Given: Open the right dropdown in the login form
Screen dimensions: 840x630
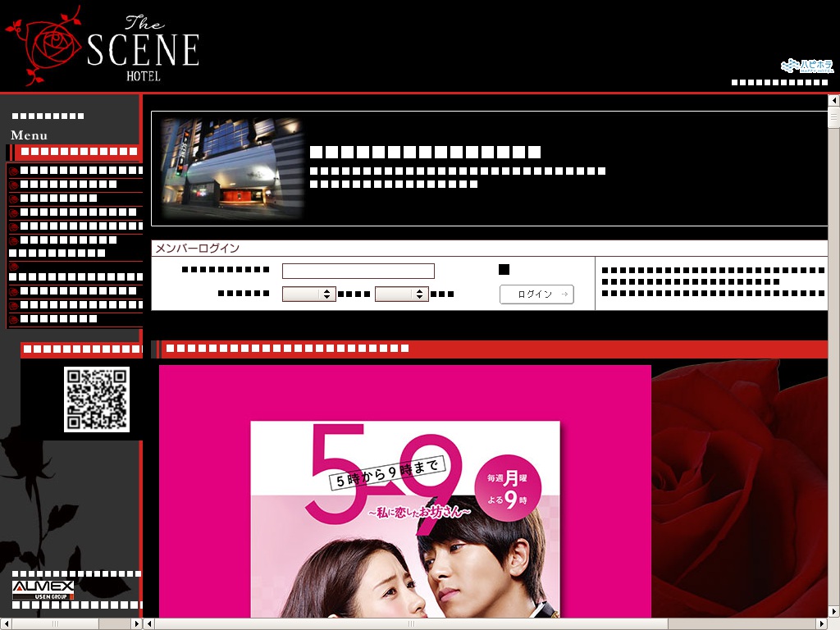Looking at the screenshot, I should [x=401, y=294].
